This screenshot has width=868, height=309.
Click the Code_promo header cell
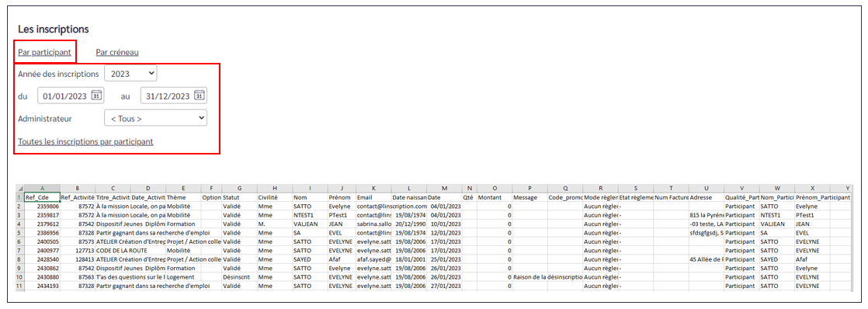564,198
